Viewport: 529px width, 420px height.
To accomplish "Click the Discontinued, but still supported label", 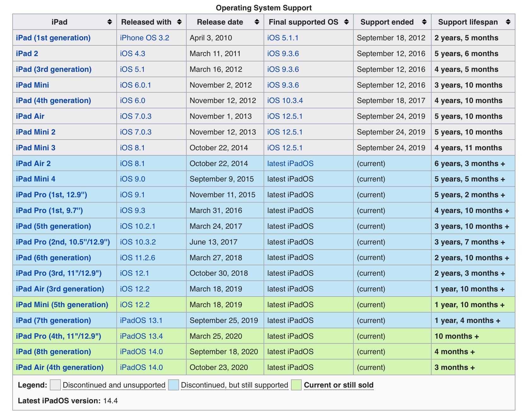I will pos(235,385).
